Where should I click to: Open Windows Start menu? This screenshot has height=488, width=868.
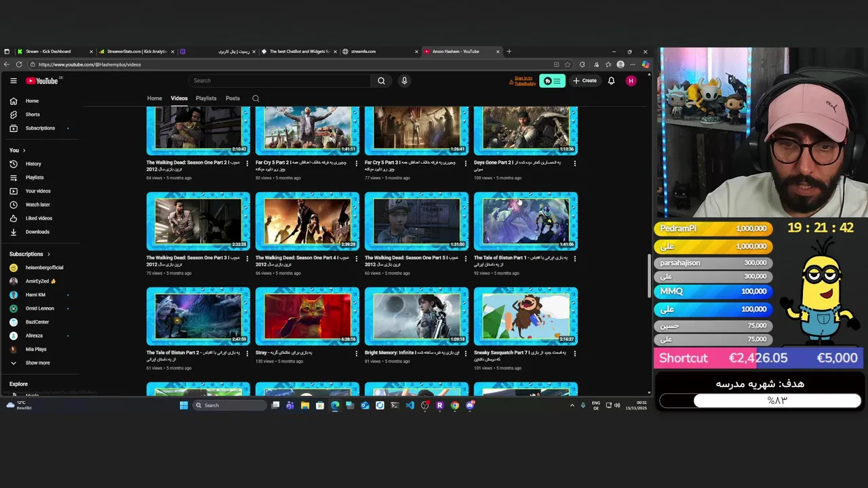click(184, 405)
